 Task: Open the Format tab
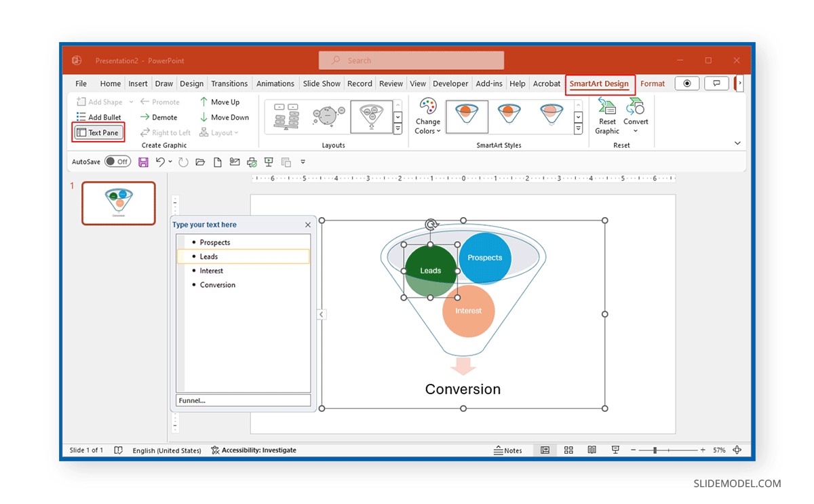(x=653, y=83)
